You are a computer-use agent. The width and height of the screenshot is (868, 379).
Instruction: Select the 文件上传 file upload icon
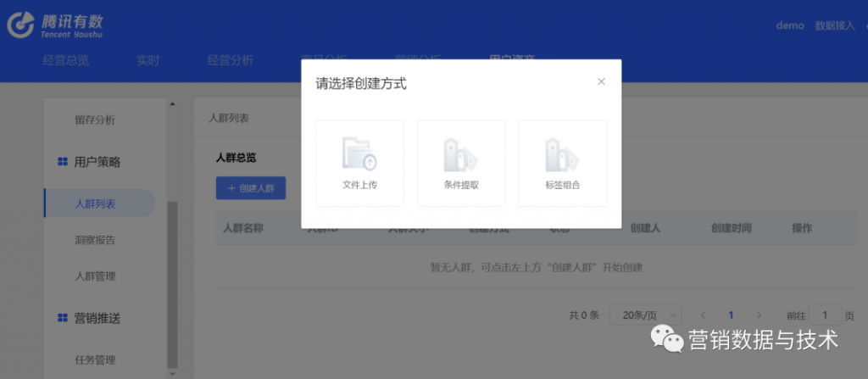(x=359, y=154)
